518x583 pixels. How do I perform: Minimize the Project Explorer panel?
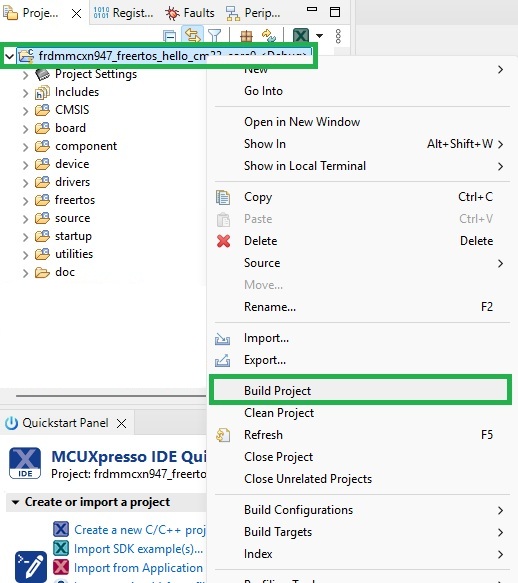(312, 9)
